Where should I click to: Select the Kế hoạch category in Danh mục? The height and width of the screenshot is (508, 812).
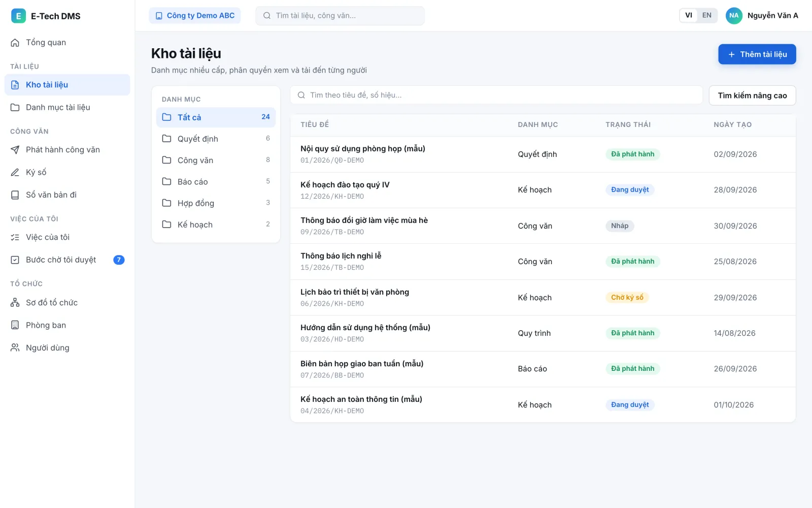(x=216, y=225)
